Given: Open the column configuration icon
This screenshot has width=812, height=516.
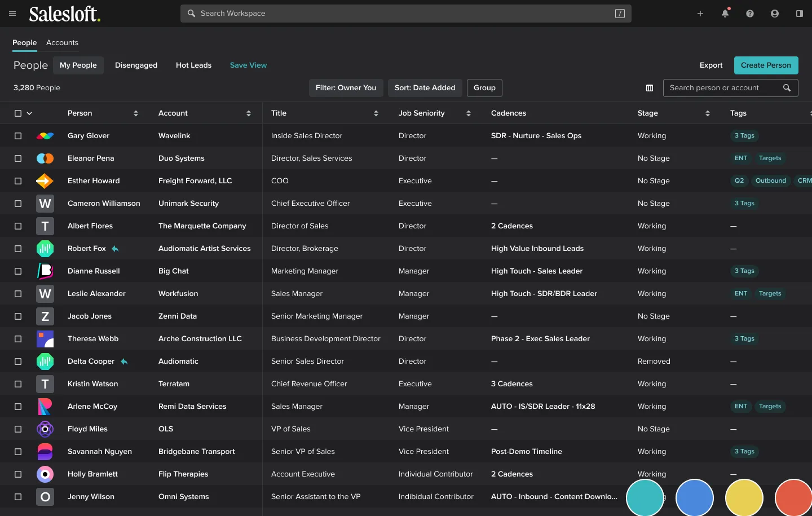Looking at the screenshot, I should pos(650,88).
